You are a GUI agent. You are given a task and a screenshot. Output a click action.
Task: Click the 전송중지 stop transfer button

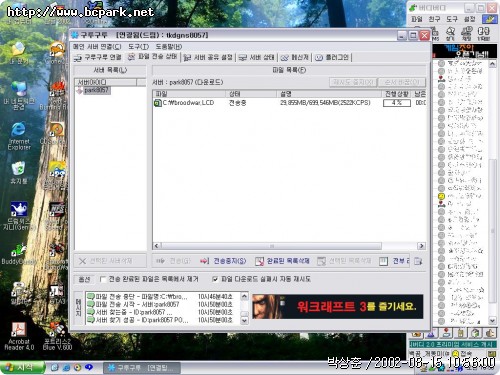click(223, 261)
